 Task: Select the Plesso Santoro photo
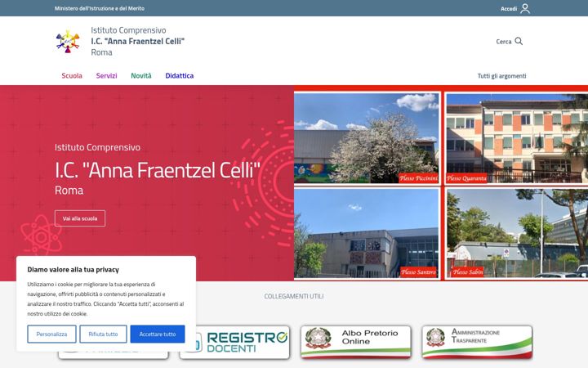tap(367, 233)
